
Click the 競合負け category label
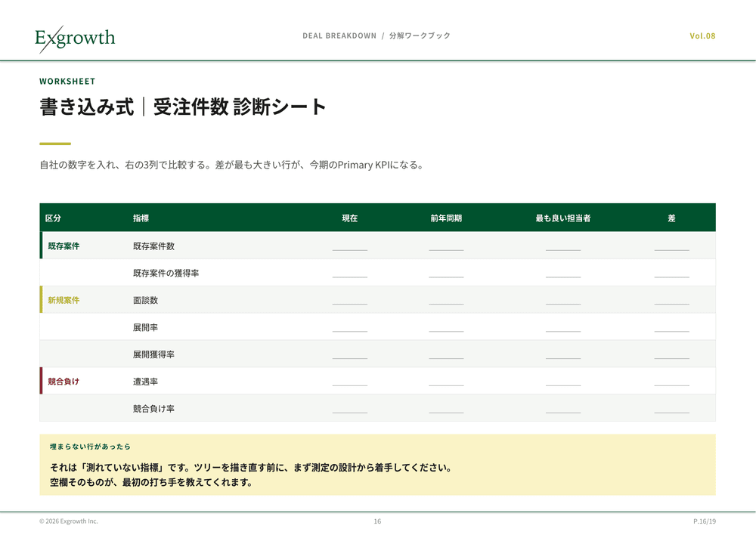pyautogui.click(x=64, y=382)
